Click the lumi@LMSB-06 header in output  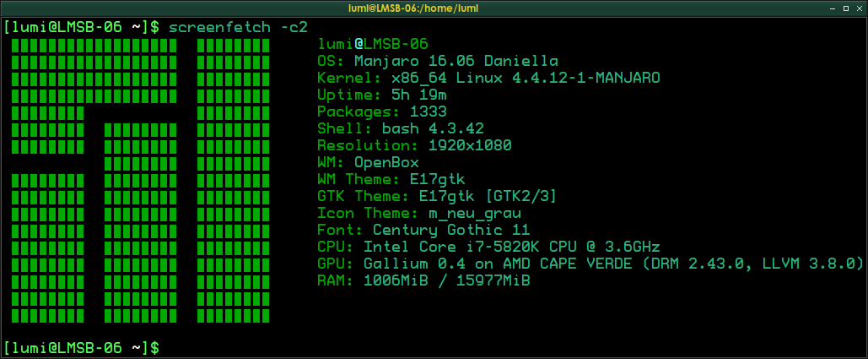click(373, 44)
